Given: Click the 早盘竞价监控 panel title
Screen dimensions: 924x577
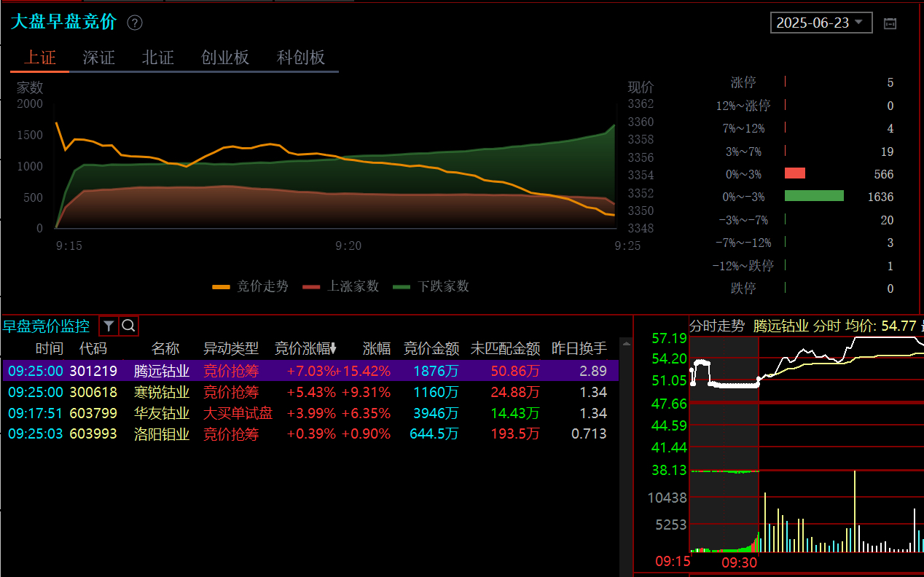Looking at the screenshot, I should coord(47,326).
